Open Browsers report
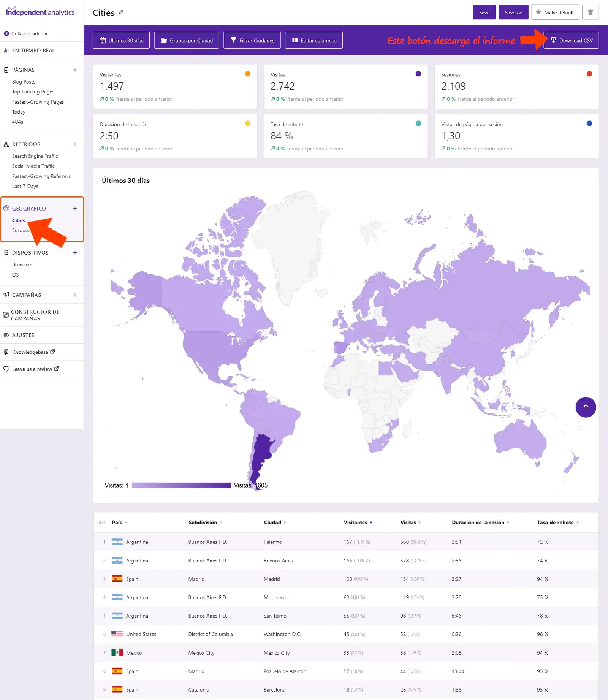 (x=22, y=264)
